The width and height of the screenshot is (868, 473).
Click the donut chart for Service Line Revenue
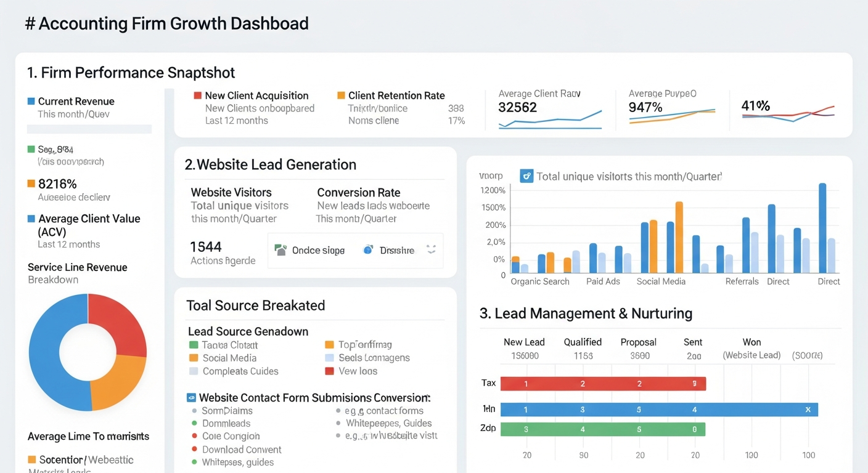tap(88, 352)
